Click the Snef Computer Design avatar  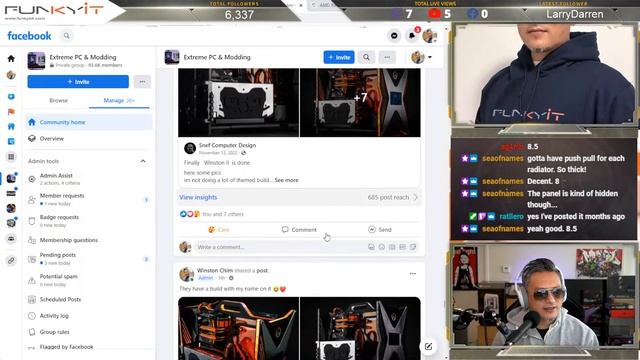(x=190, y=148)
